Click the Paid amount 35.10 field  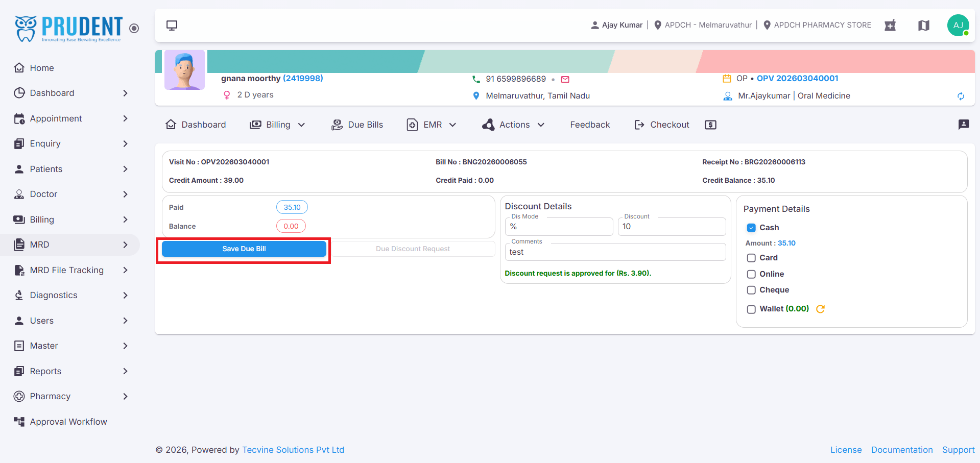(292, 207)
